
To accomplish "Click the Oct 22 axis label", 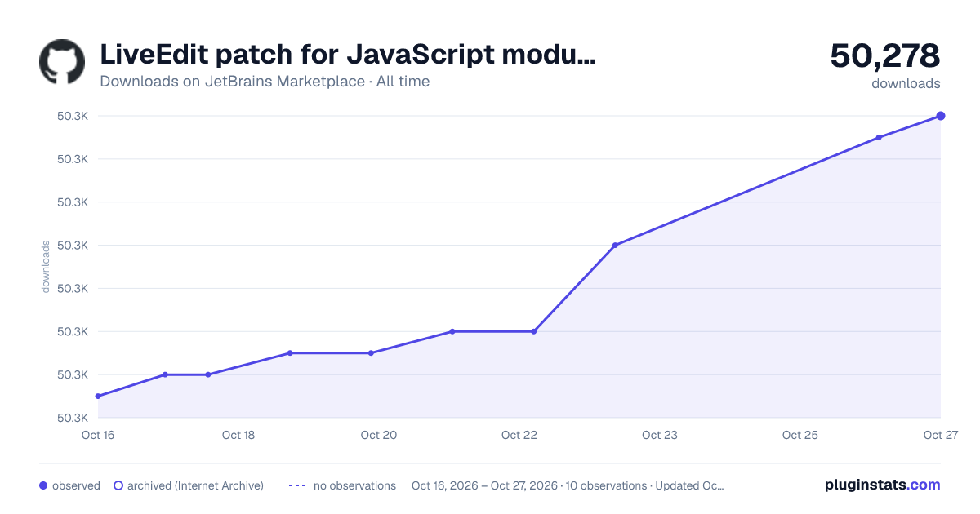I will [x=519, y=435].
